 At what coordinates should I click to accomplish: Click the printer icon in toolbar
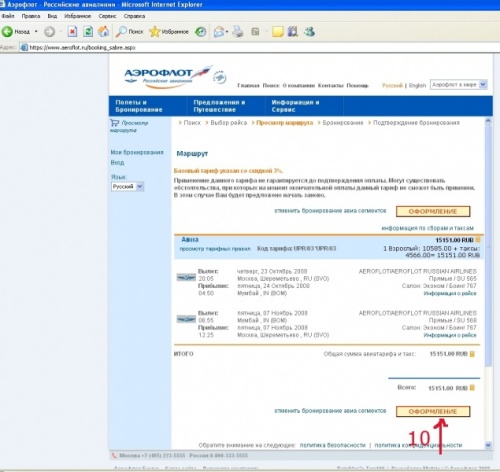click(238, 32)
